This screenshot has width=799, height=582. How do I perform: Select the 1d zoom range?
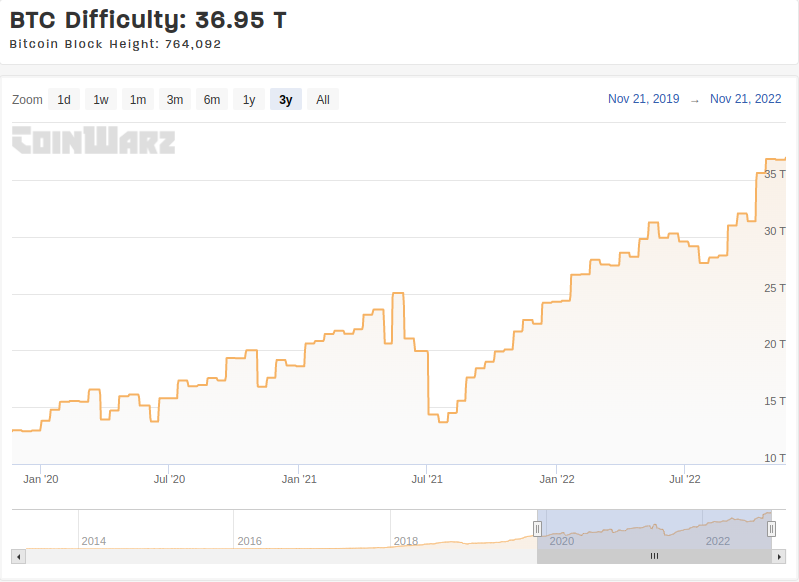coord(64,99)
